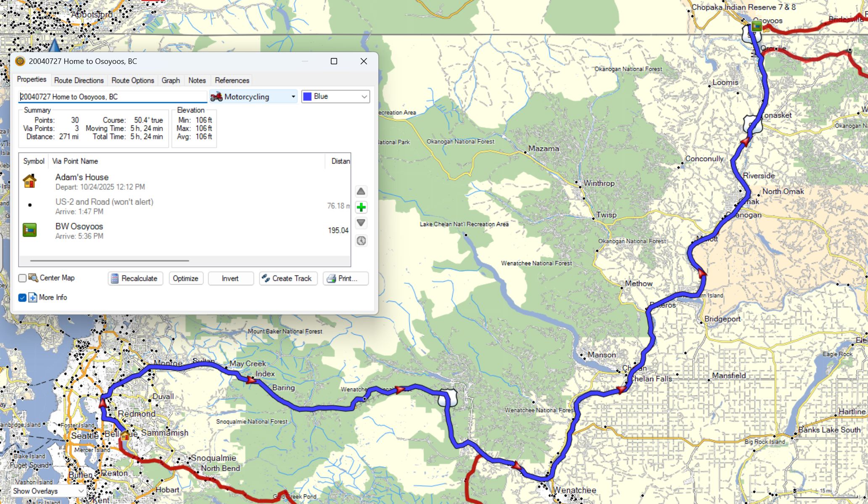Screen dimensions: 868x504
Task: Expand the Show Overlays dropdown
Action: point(48,491)
